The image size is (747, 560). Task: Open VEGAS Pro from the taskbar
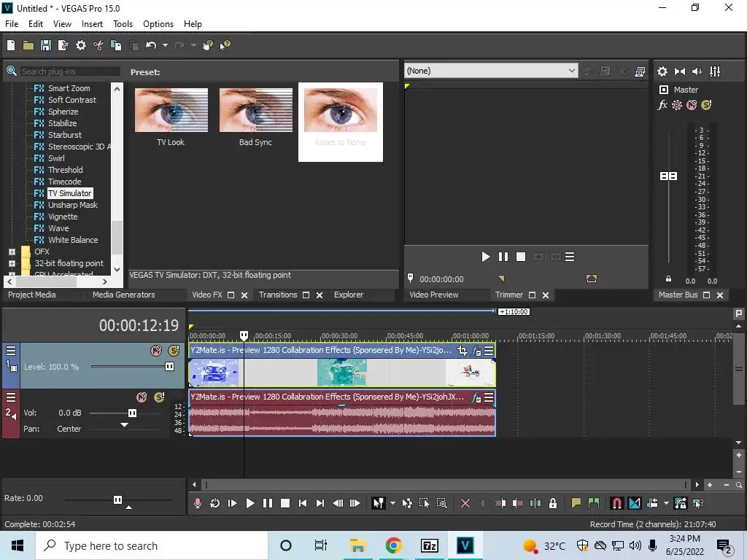(465, 545)
